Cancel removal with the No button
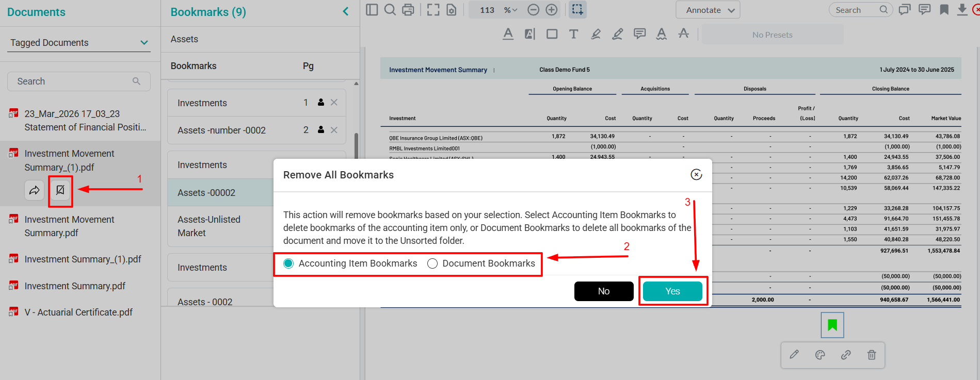Screen dimensions: 980x380 click(604, 291)
